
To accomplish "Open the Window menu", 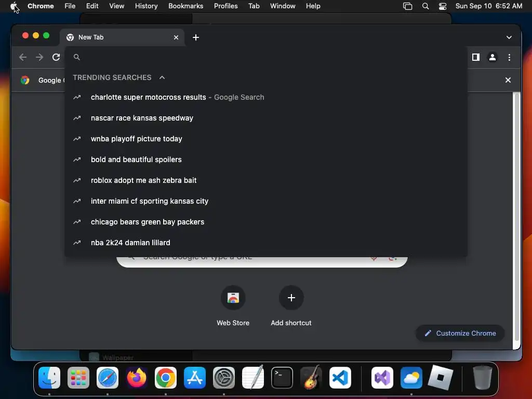I will click(x=283, y=6).
